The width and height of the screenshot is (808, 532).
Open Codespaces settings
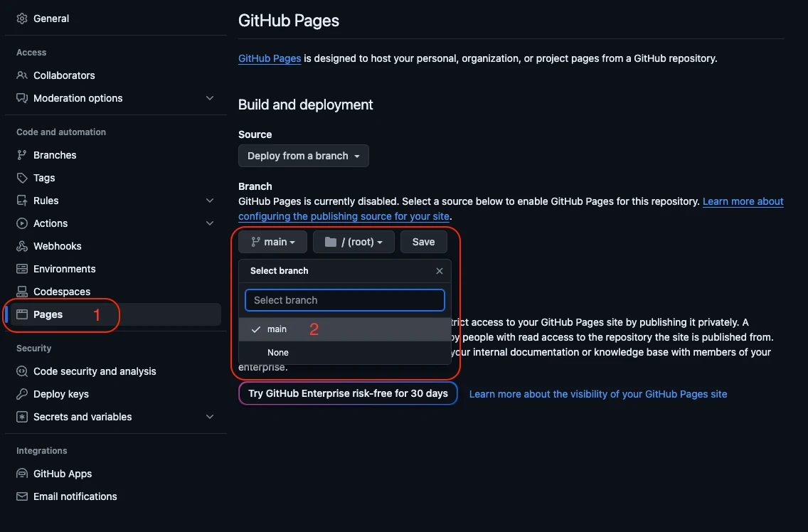point(62,292)
